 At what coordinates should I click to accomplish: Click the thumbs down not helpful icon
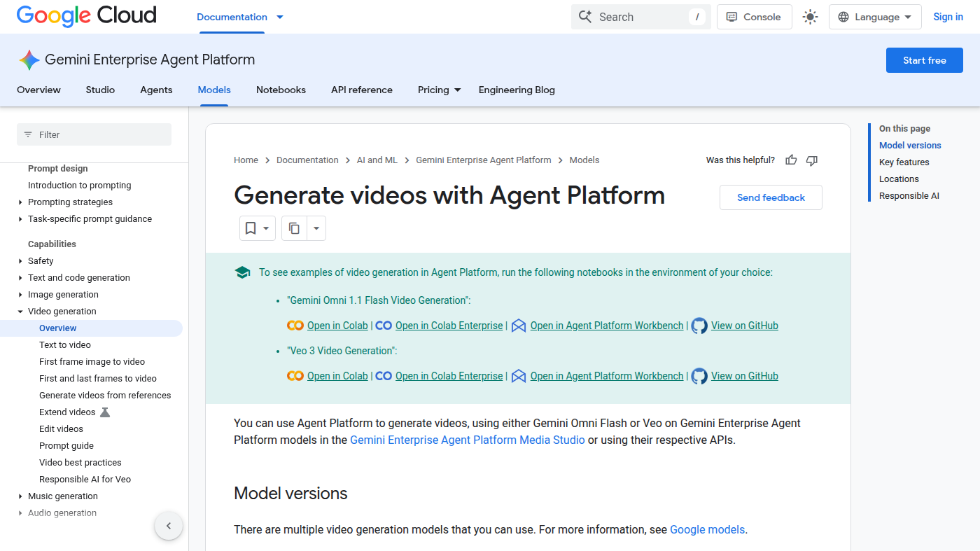tap(812, 160)
